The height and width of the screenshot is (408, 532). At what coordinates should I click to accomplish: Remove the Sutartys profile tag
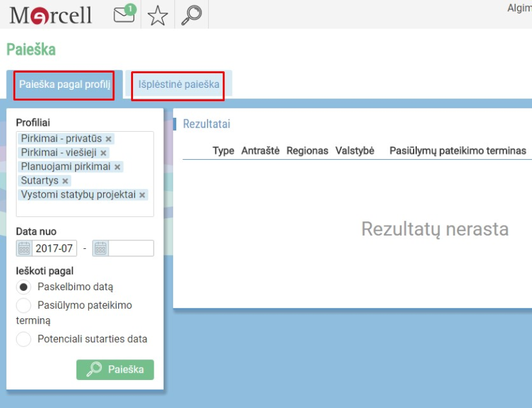[65, 180]
